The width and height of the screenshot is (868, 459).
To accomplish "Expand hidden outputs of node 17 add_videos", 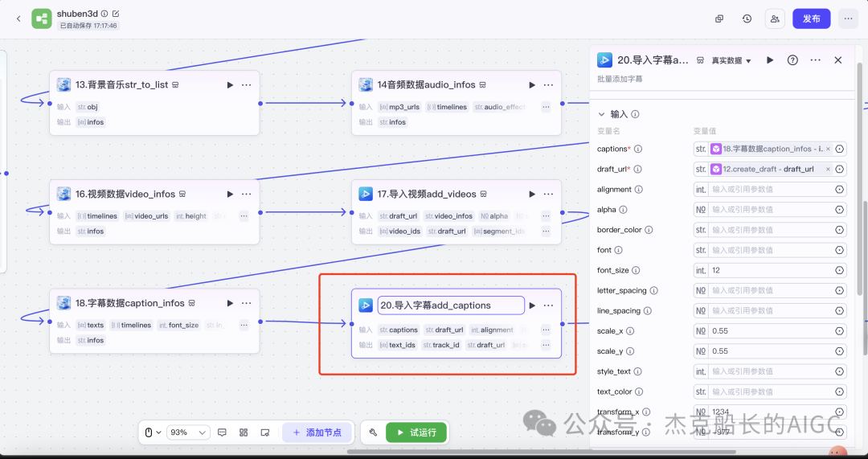I will tap(546, 232).
